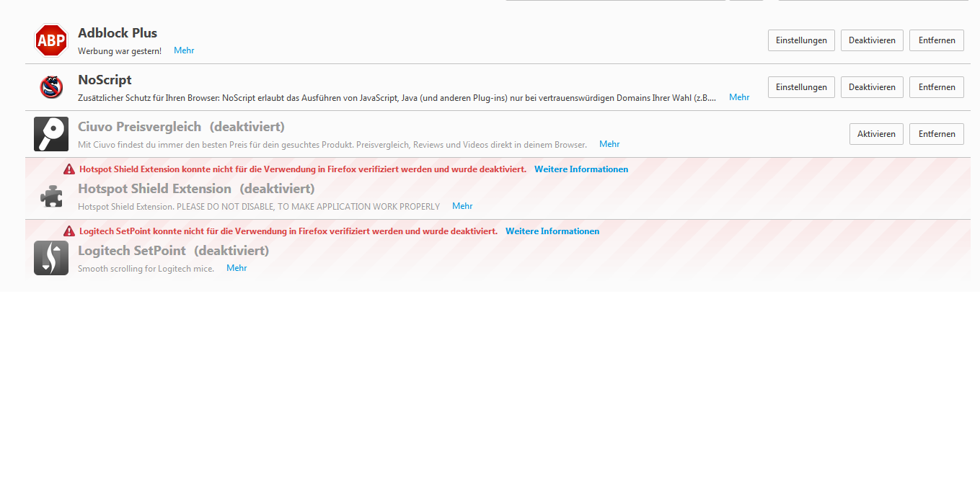This screenshot has height=477, width=980.
Task: Click 'Smooth scrolling for Logitech mice.' text
Action: [146, 269]
